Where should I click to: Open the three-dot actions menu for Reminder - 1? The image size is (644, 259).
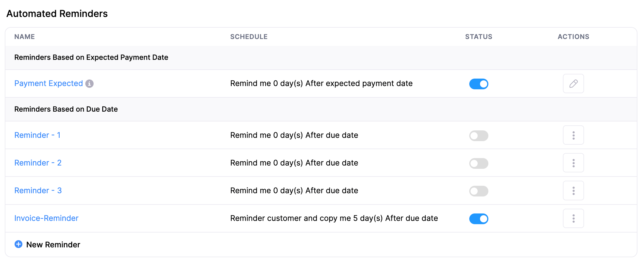coord(573,135)
